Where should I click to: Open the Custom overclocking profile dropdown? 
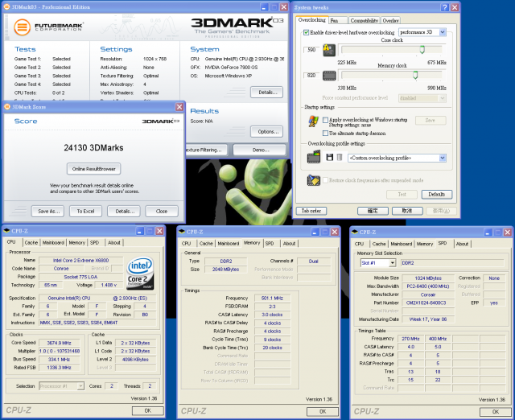click(443, 158)
